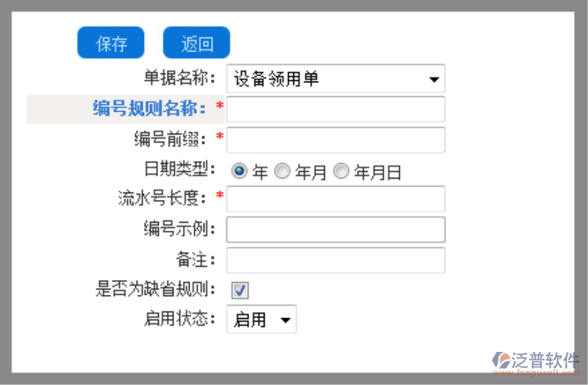Click the 泛普软件 logo icon
588x385 pixels.
[x=501, y=360]
